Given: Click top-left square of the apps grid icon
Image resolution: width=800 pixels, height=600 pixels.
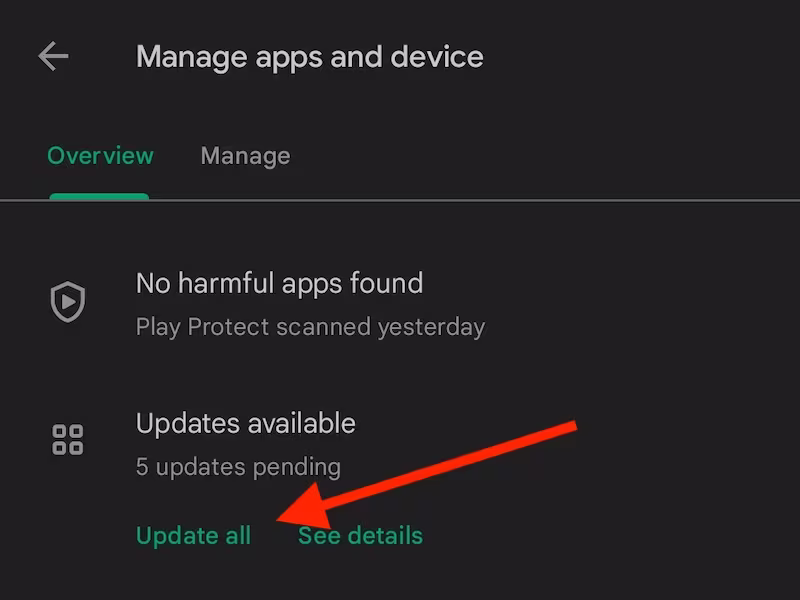Looking at the screenshot, I should [x=60, y=432].
